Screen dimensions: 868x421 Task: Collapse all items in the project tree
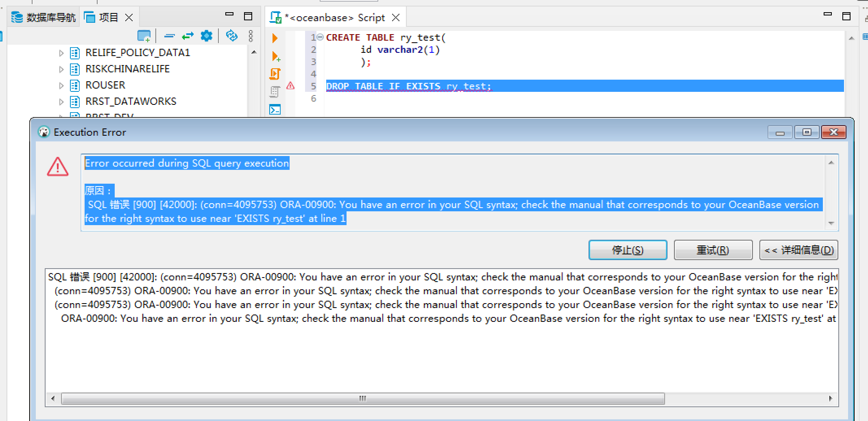click(x=169, y=36)
